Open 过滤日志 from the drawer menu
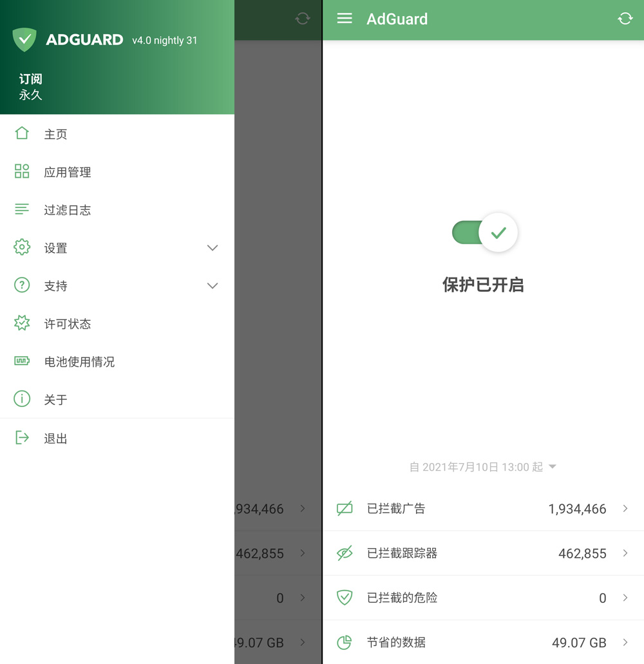 click(117, 209)
